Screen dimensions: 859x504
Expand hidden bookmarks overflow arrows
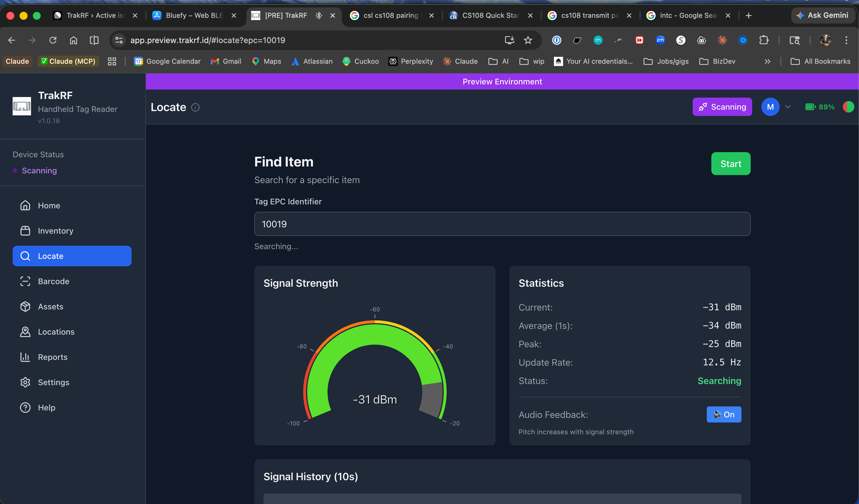pos(767,61)
